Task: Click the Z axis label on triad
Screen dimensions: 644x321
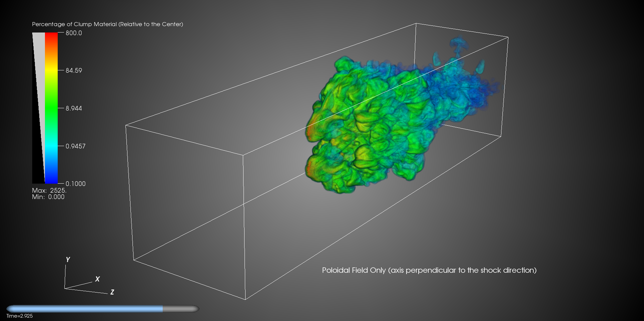Action: pyautogui.click(x=112, y=292)
